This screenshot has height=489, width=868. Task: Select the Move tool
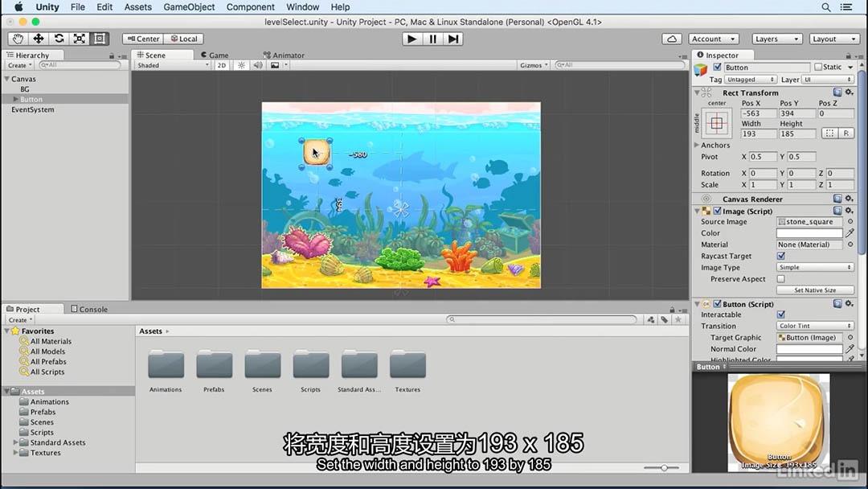[x=39, y=39]
